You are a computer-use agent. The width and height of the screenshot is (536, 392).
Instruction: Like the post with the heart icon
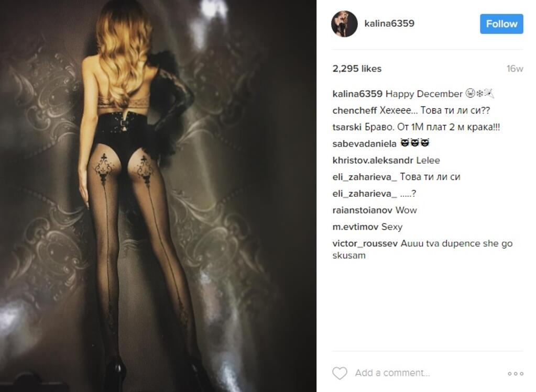pyautogui.click(x=340, y=373)
